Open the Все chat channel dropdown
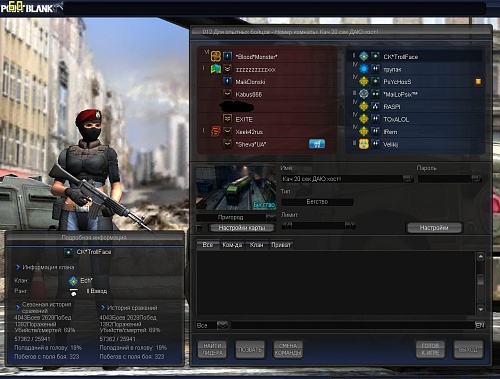This screenshot has height=379, width=500. [x=222, y=325]
